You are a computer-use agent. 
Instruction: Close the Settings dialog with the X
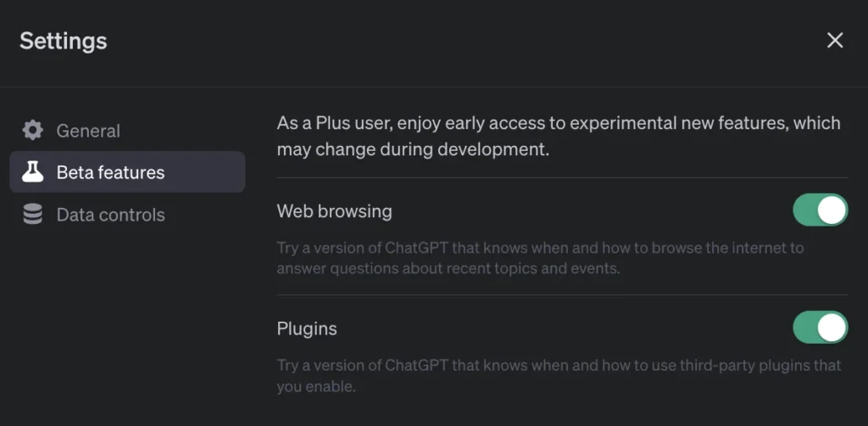tap(835, 41)
